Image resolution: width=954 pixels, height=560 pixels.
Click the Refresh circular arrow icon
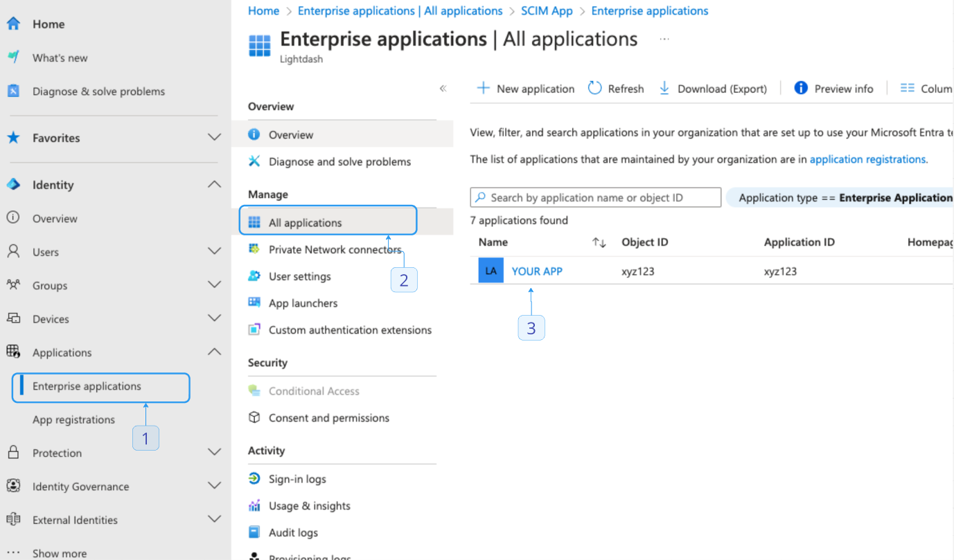coord(594,88)
